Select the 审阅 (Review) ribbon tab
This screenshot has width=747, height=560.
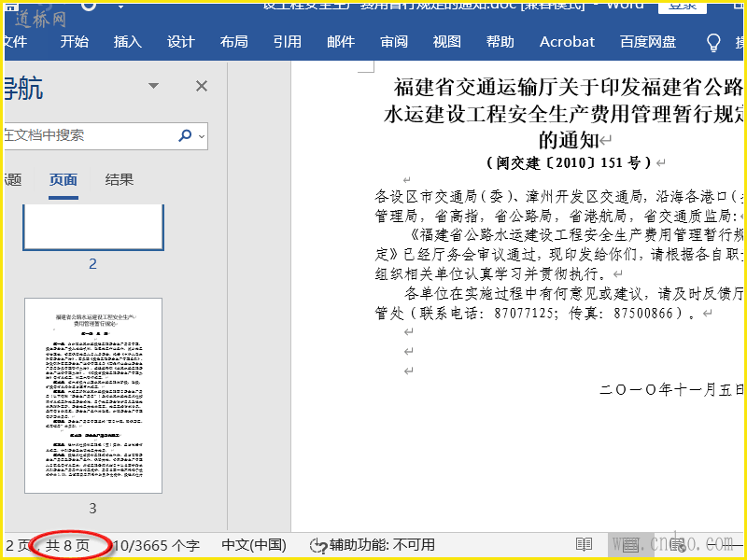(394, 42)
